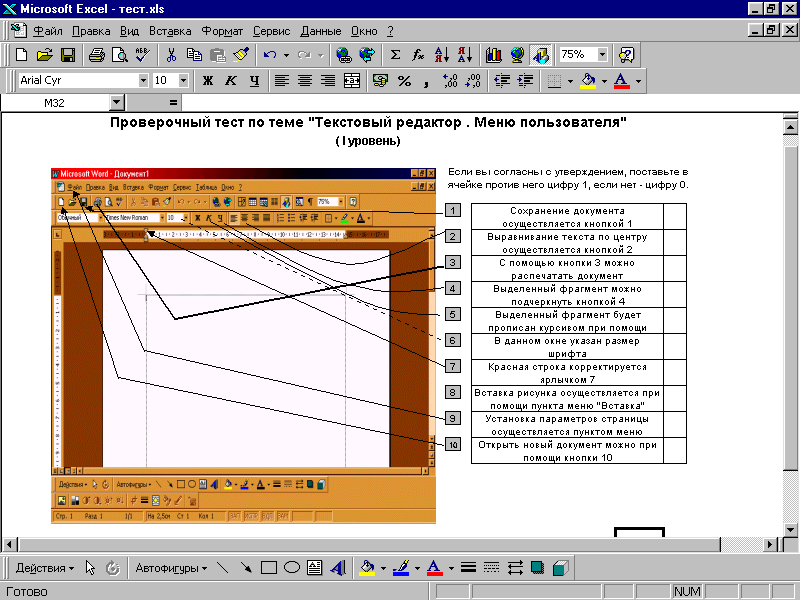Select Objects arrow in Drawing toolbar
Image resolution: width=800 pixels, height=600 pixels.
[90, 568]
